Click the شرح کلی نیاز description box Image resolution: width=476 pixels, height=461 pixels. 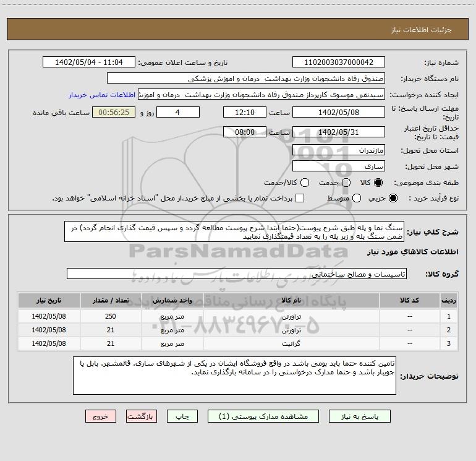pos(234,231)
